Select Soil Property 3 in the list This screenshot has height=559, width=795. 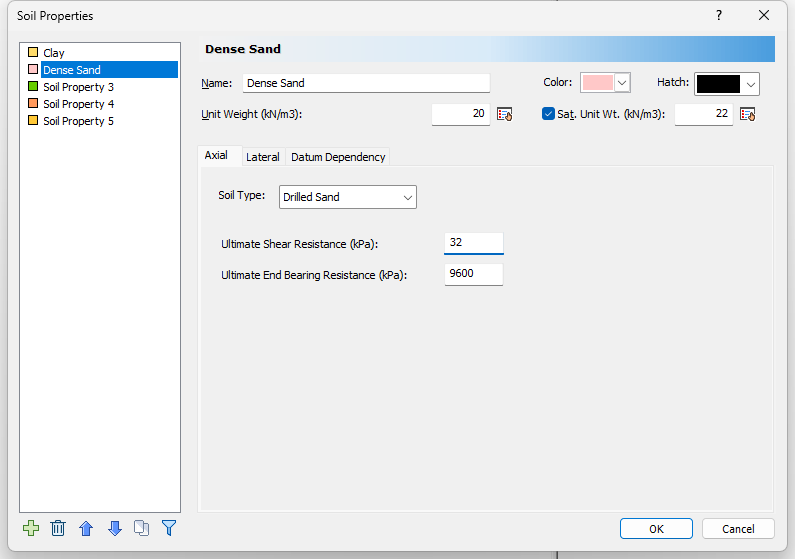(x=78, y=87)
